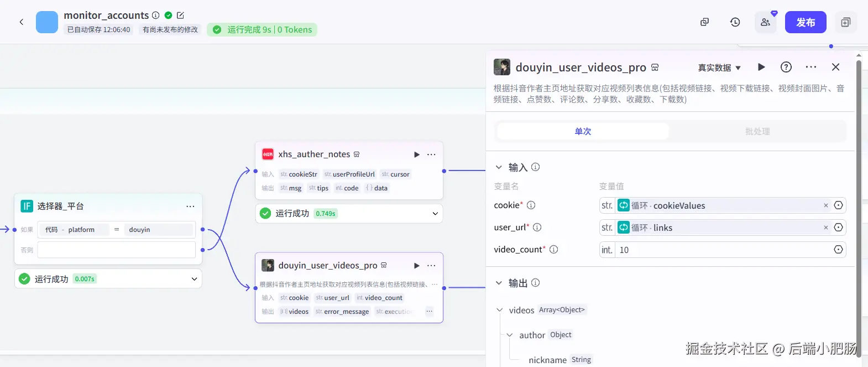Collapse the 输出 section
868x367 pixels.
[499, 283]
